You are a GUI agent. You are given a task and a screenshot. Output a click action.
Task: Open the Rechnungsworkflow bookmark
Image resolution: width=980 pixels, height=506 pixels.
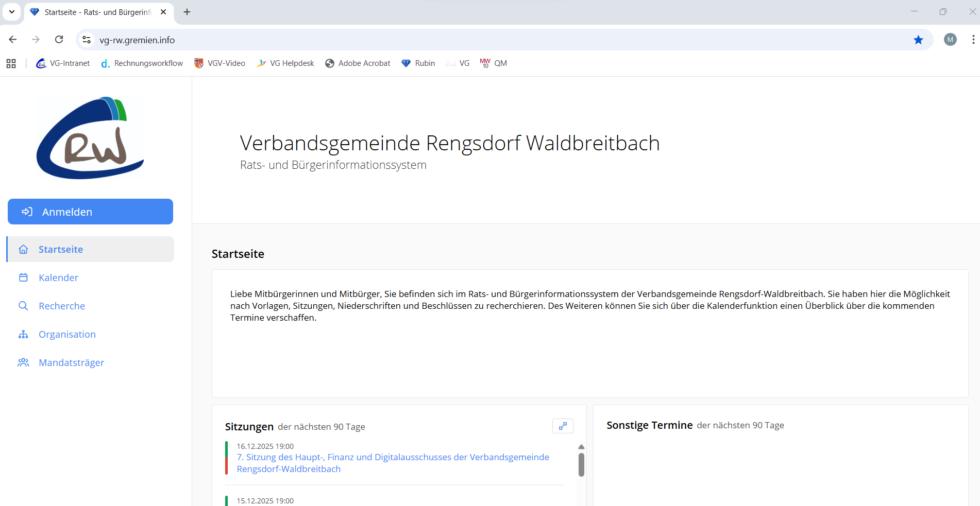click(142, 63)
